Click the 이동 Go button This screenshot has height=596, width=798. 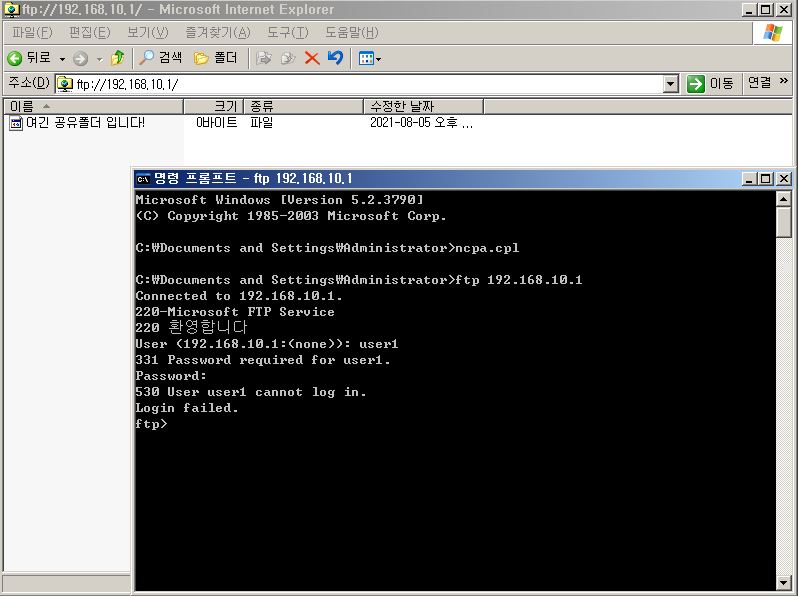710,83
